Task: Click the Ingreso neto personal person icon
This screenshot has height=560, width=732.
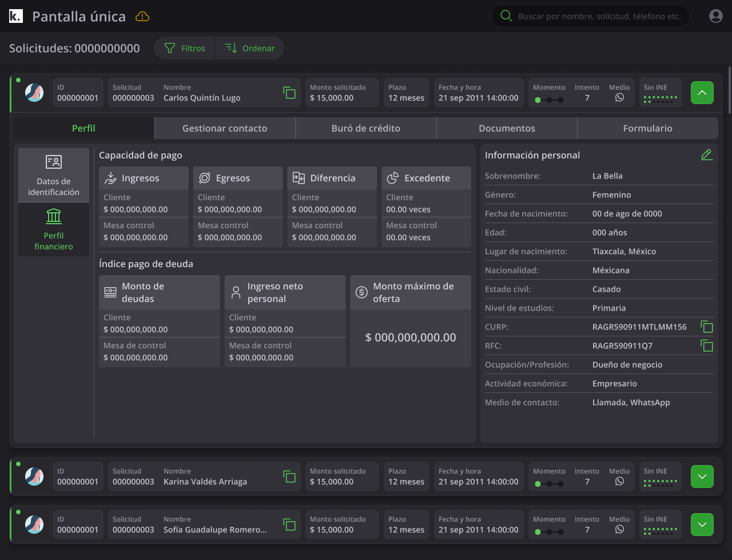Action: (x=236, y=292)
